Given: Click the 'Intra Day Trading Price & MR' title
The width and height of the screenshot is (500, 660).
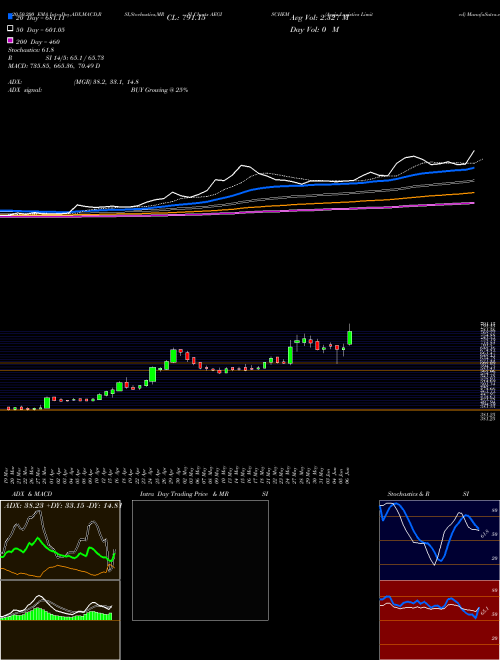Looking at the screenshot, I should pos(184,494).
